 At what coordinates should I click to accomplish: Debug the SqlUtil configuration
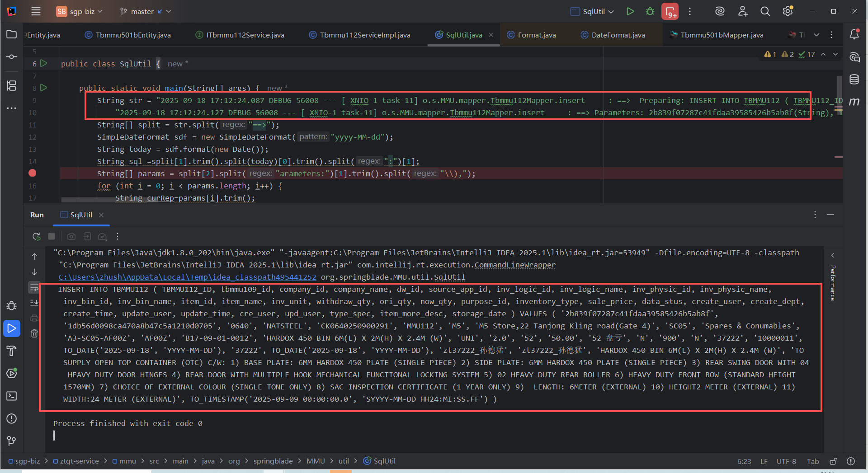pyautogui.click(x=650, y=11)
